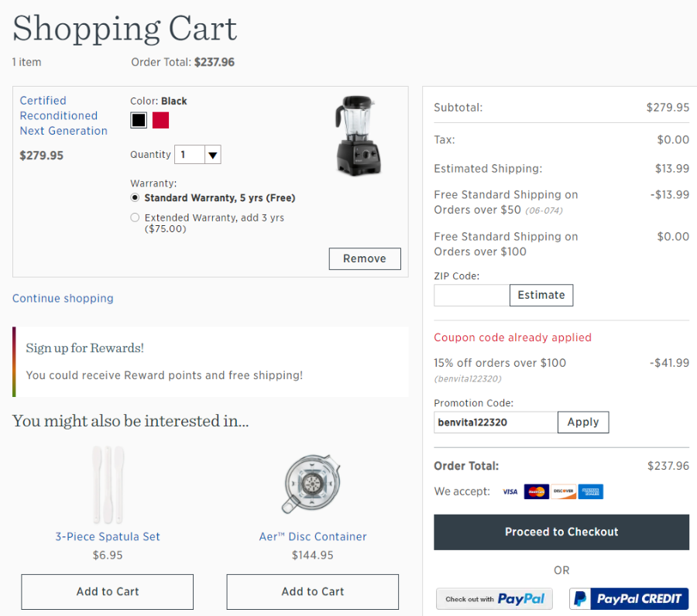This screenshot has width=697, height=616.
Task: Choose PayPal Credit payment option
Action: [x=629, y=599]
